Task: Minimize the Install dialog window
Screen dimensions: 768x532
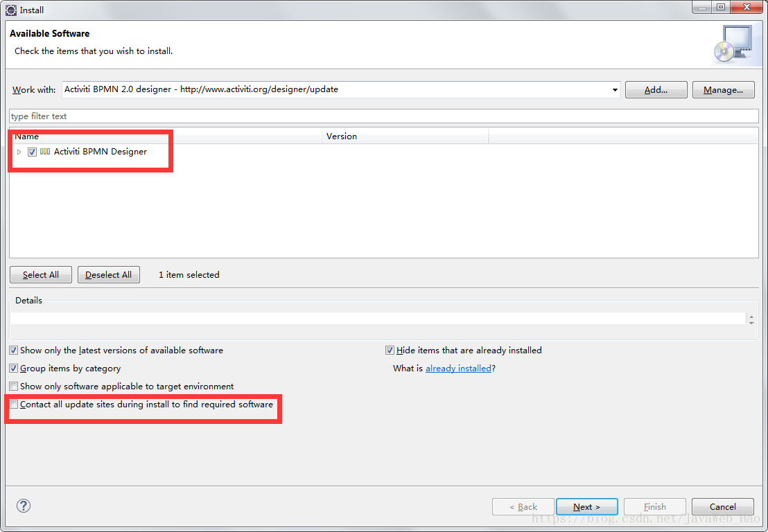Action: 702,7
